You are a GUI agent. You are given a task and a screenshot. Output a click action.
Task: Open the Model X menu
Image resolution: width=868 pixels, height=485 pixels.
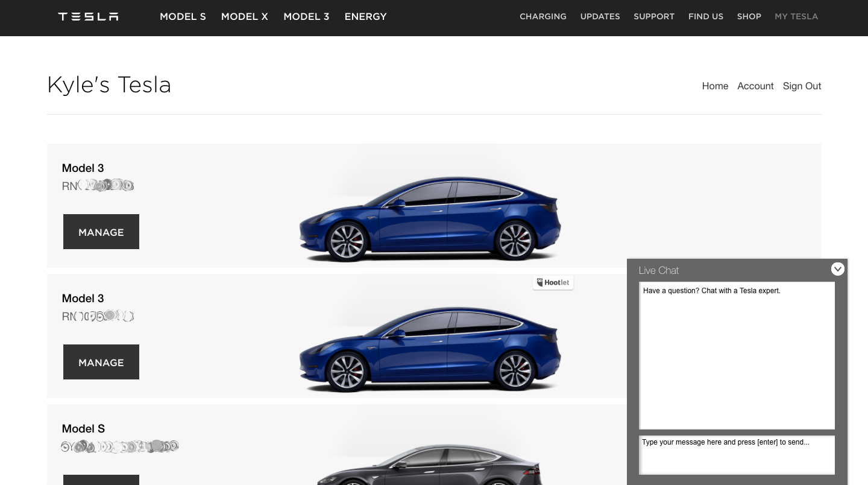(x=245, y=16)
